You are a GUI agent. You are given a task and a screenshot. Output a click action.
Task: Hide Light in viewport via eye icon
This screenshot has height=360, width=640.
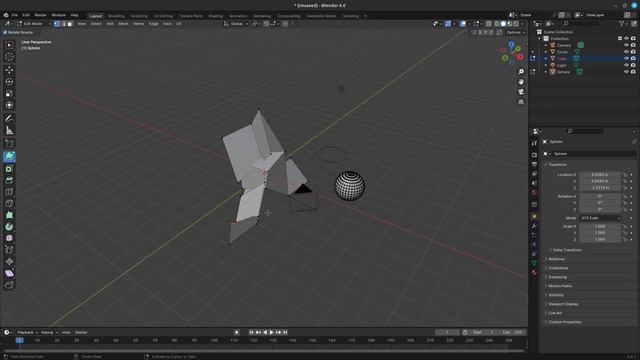(626, 65)
